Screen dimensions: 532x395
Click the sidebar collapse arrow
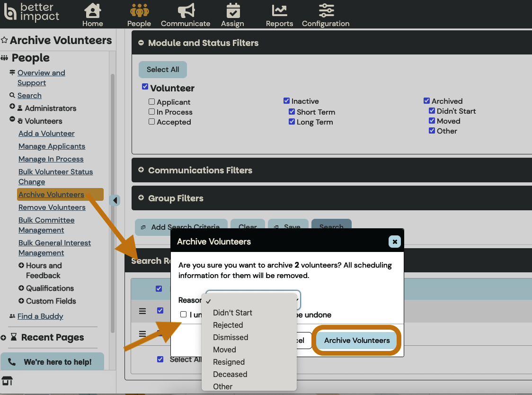pos(115,200)
